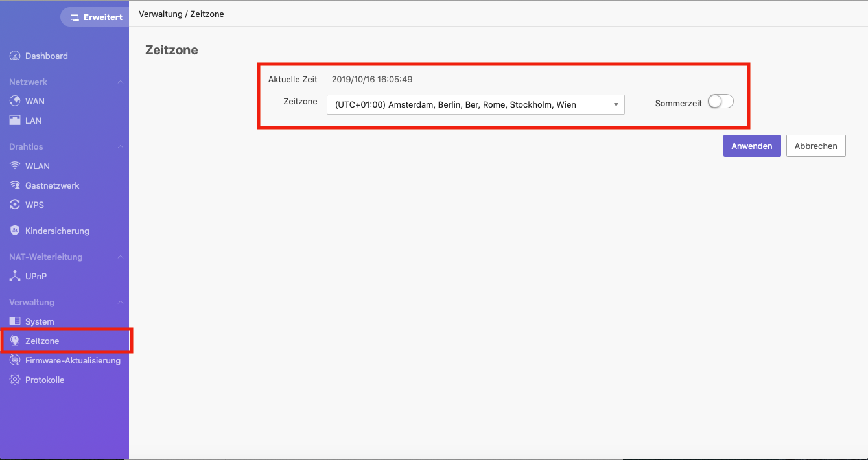
Task: Open Firmware-Aktualisierung icon
Action: (x=15, y=360)
